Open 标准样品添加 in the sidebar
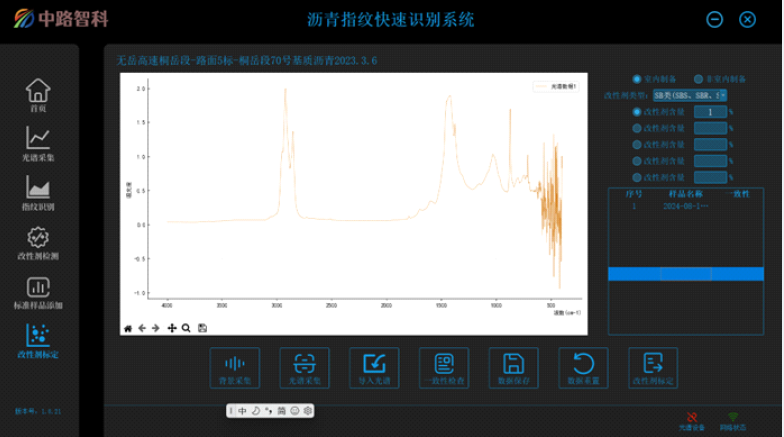This screenshot has width=784, height=437. tap(37, 291)
